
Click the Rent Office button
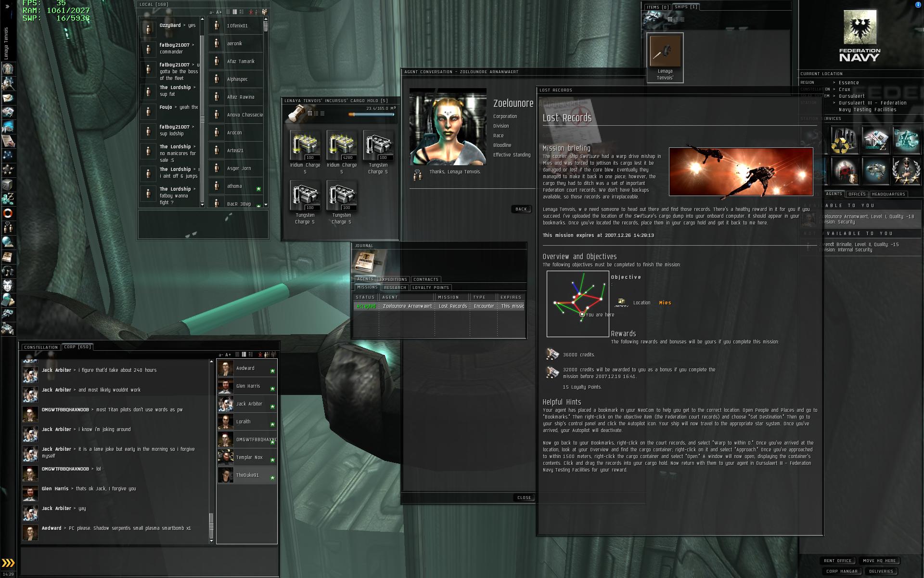click(x=837, y=561)
